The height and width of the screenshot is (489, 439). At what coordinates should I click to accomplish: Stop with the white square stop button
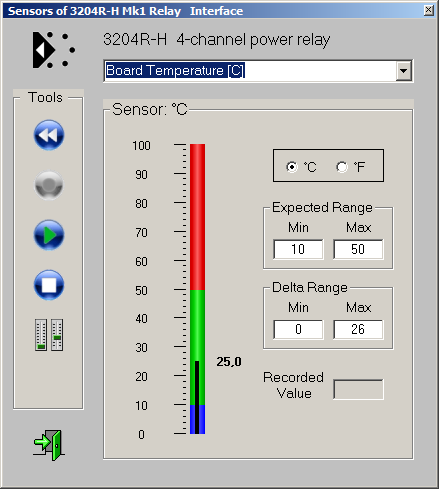pyautogui.click(x=49, y=285)
